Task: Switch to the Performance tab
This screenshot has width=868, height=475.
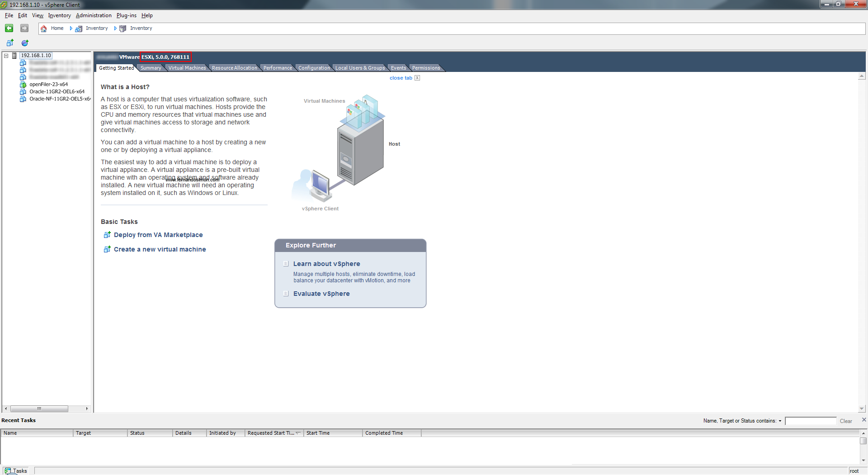Action: pos(278,68)
